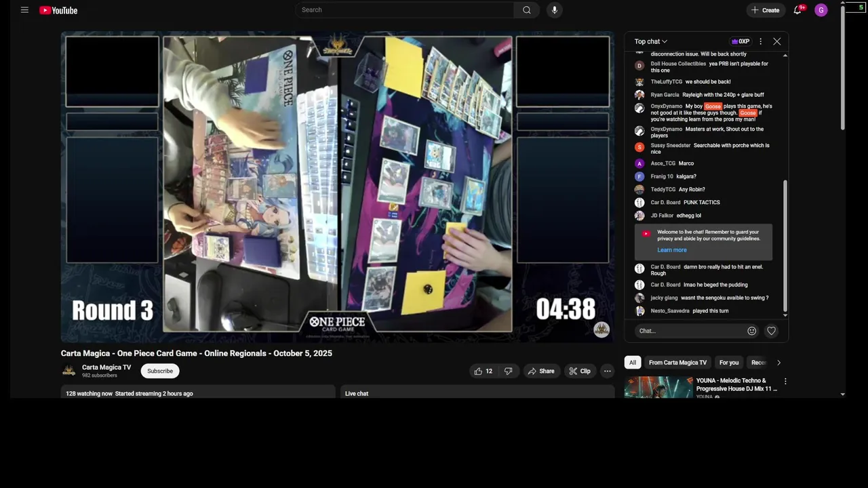
Task: Open TeddyTCG commenter avatar
Action: click(x=639, y=190)
